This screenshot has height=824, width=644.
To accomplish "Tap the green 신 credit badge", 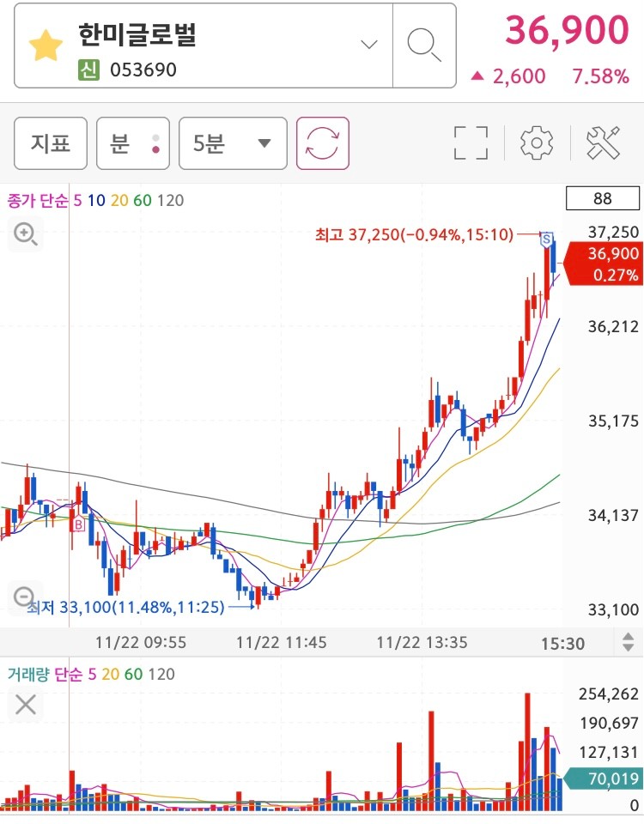I will [88, 70].
